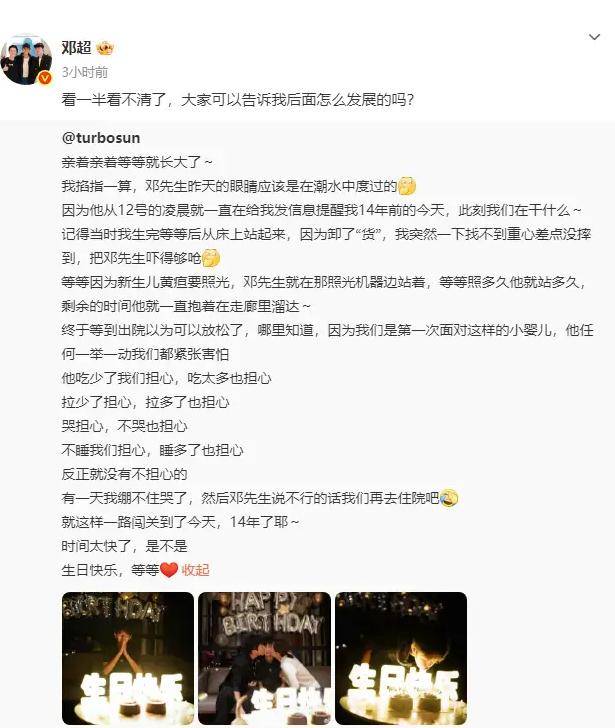
Task: Click the crown membership icon beside 邓超
Action: 105,48
